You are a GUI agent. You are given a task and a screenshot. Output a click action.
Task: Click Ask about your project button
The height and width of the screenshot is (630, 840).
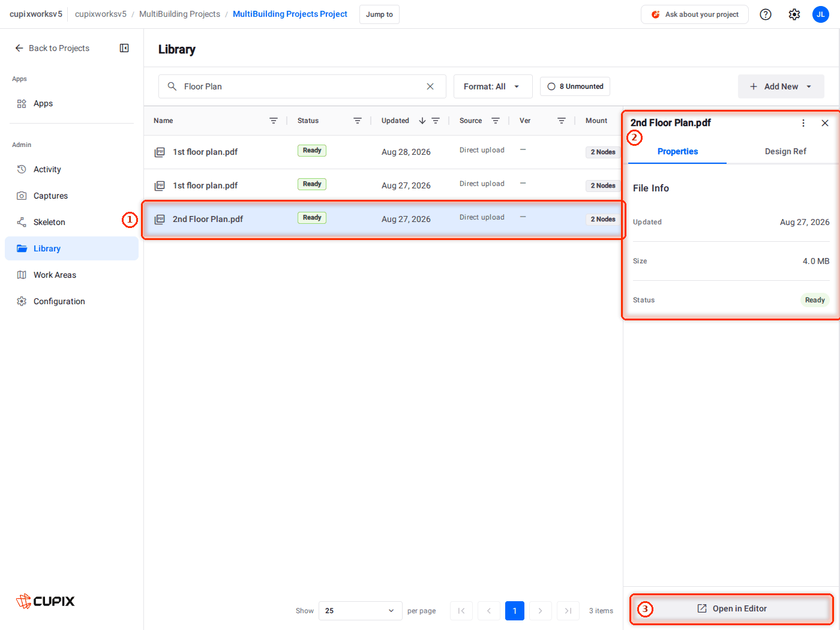pyautogui.click(x=695, y=14)
